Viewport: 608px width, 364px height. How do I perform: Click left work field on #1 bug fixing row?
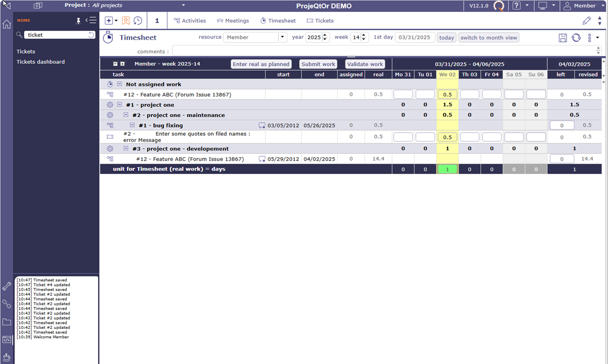562,126
